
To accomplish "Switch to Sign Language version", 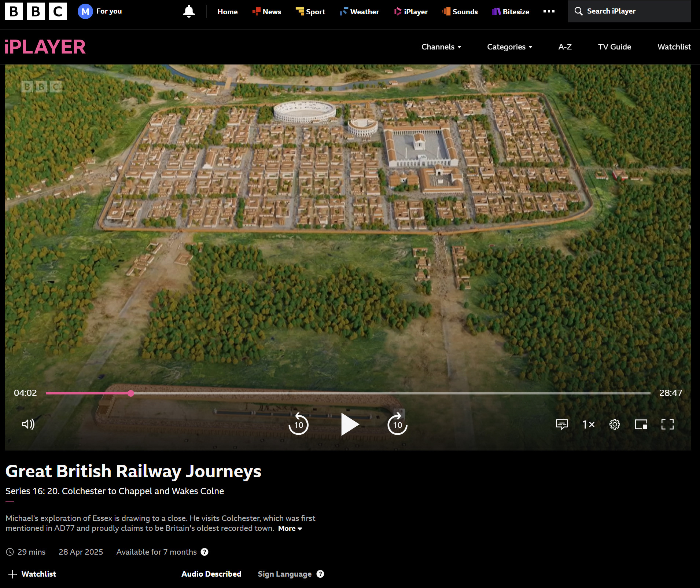I will click(x=285, y=574).
